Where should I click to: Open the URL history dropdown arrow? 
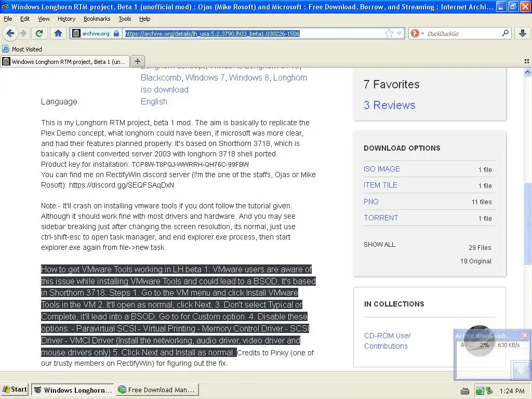(x=399, y=33)
